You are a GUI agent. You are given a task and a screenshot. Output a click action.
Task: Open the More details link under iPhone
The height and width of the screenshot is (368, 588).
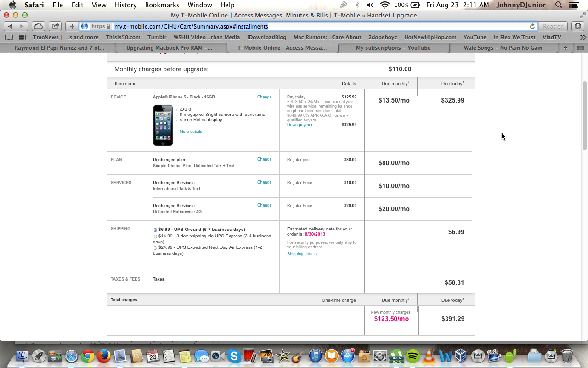(191, 132)
